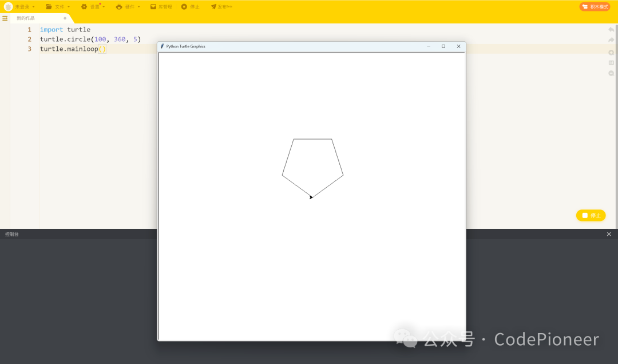Switch to 积木模式 (Block Mode)
The width and height of the screenshot is (618, 364).
point(595,6)
